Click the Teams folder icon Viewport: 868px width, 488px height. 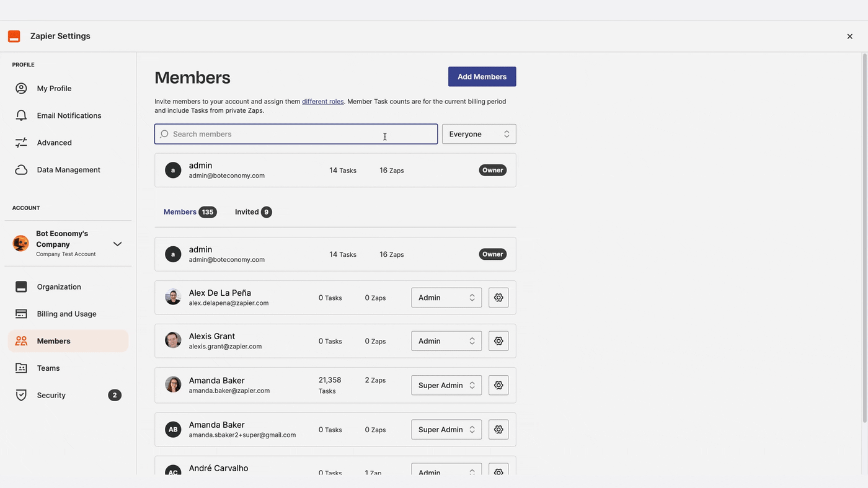tap(21, 368)
